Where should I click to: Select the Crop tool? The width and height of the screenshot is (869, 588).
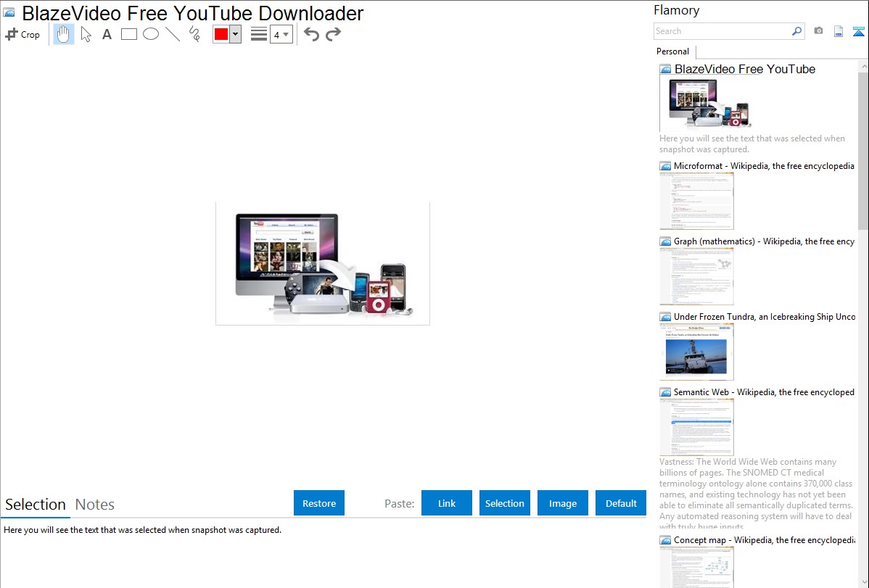pos(22,34)
